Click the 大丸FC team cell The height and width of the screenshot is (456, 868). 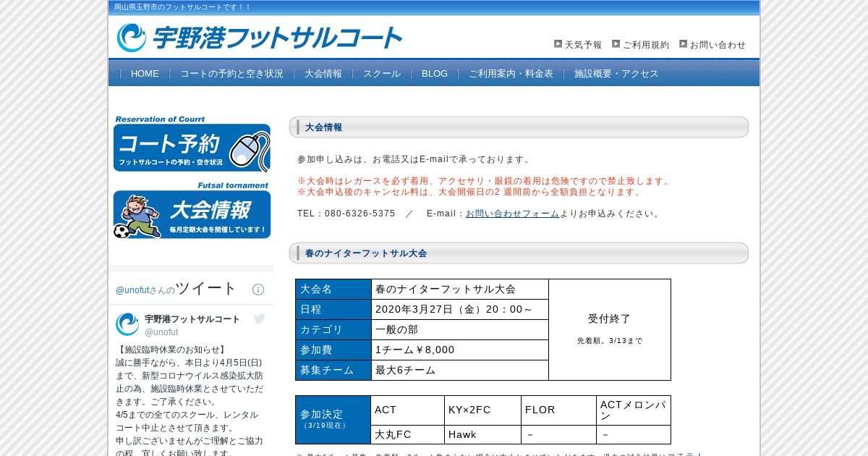[407, 434]
